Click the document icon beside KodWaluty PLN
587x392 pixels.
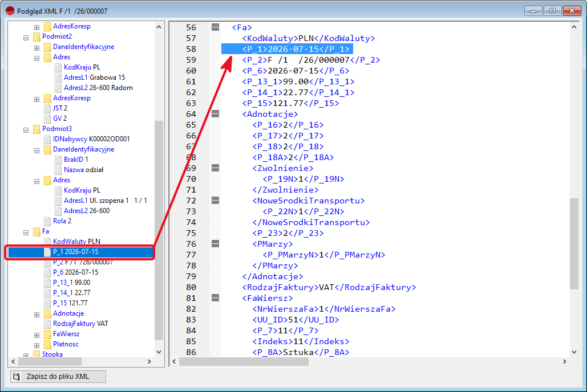(47, 242)
